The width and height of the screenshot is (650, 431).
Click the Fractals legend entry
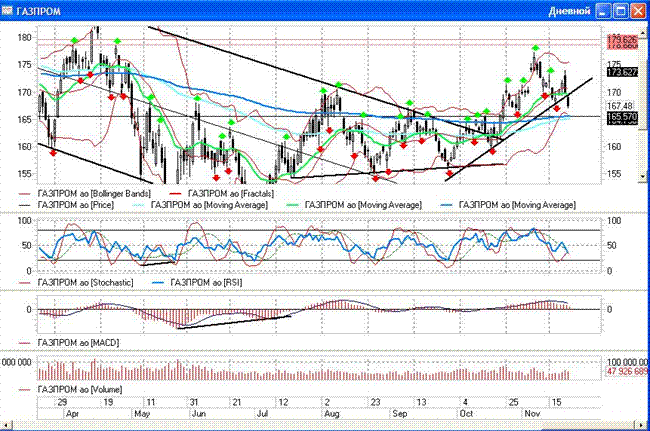coord(222,194)
